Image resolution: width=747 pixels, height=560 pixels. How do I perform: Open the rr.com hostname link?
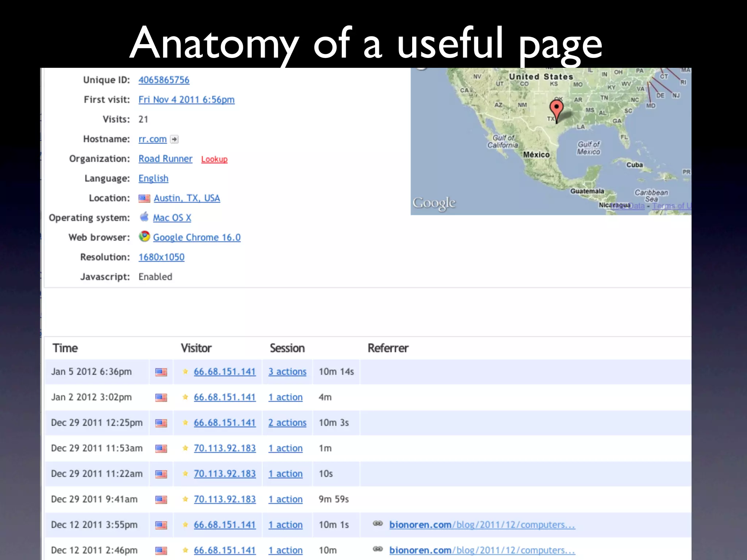coord(152,139)
